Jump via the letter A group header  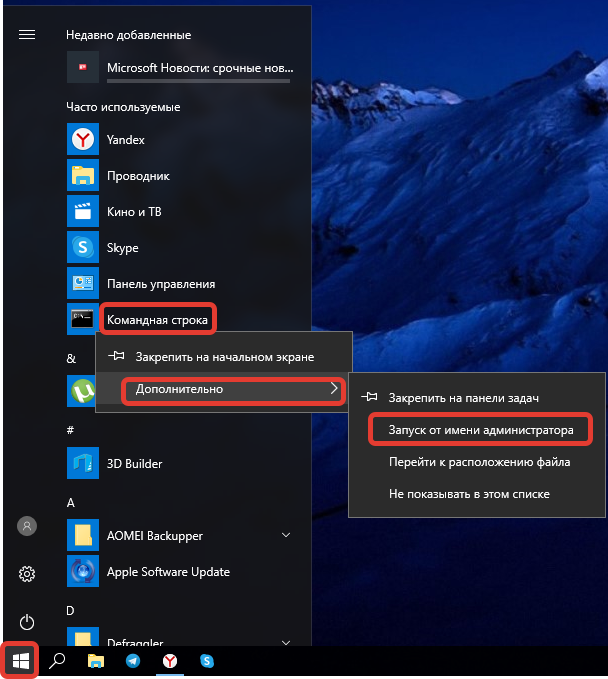pos(71,502)
